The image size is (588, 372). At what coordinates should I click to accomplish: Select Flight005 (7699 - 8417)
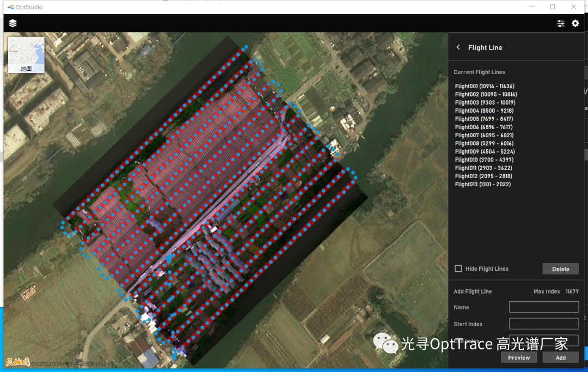[x=483, y=119]
